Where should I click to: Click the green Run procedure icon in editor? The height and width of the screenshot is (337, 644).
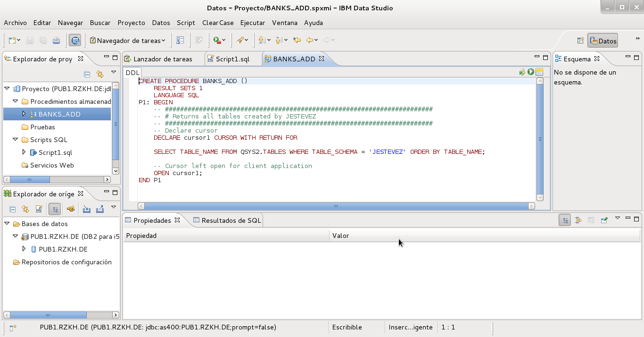pos(531,72)
